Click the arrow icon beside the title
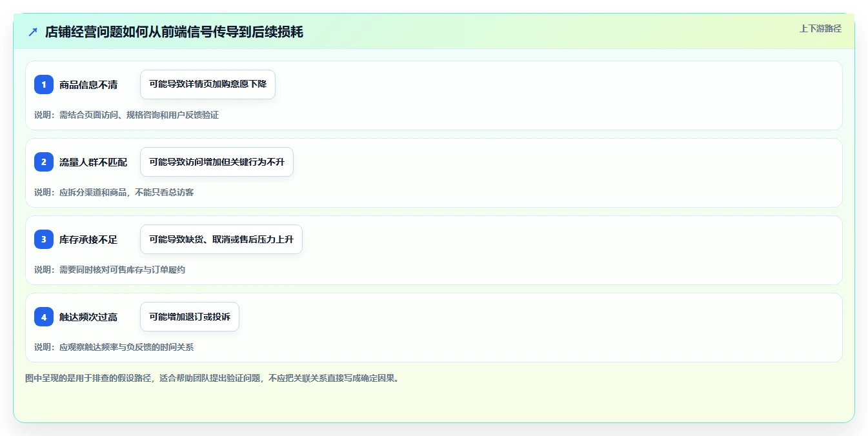This screenshot has height=436, width=868. tap(33, 32)
